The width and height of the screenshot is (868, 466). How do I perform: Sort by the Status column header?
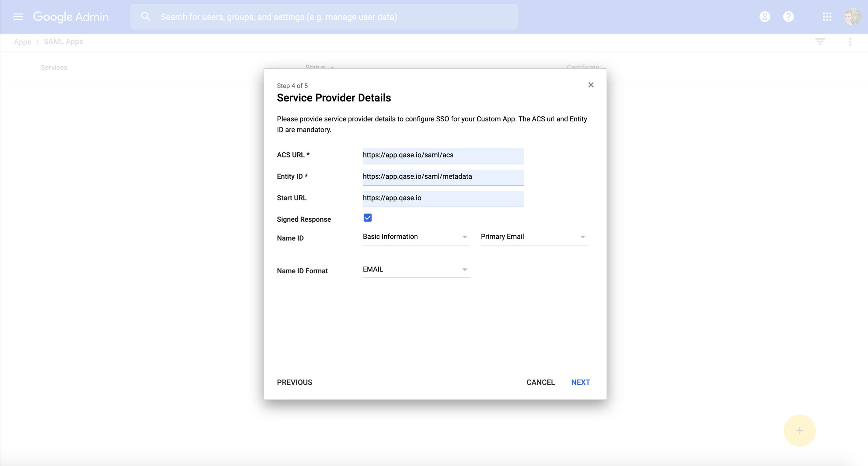pos(315,67)
